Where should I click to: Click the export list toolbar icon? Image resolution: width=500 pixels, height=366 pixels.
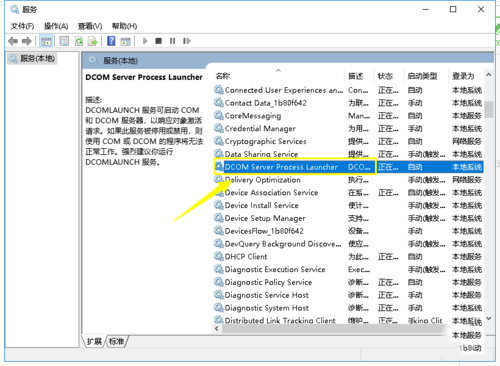92,41
